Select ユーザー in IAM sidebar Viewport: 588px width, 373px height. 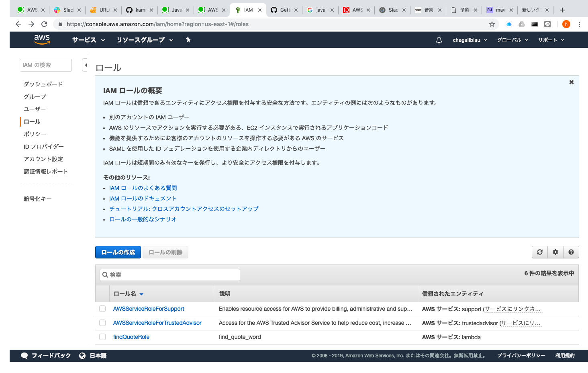click(35, 109)
